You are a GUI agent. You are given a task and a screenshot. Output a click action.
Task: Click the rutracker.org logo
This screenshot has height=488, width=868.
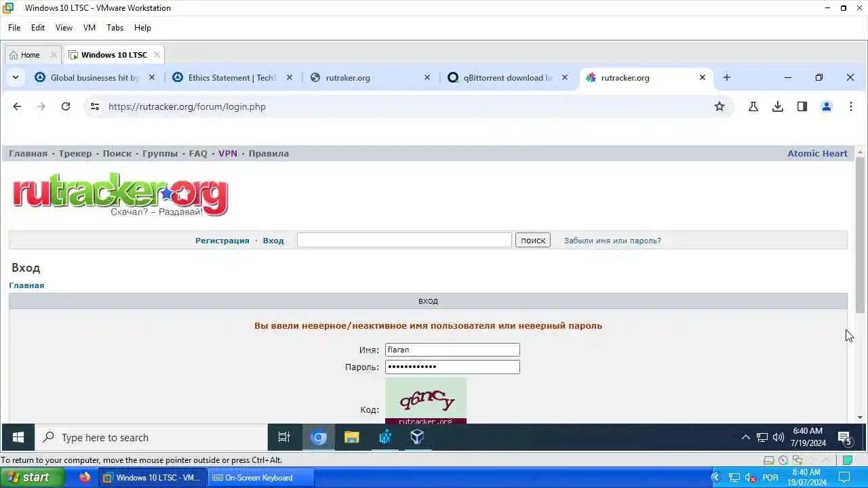coord(120,196)
